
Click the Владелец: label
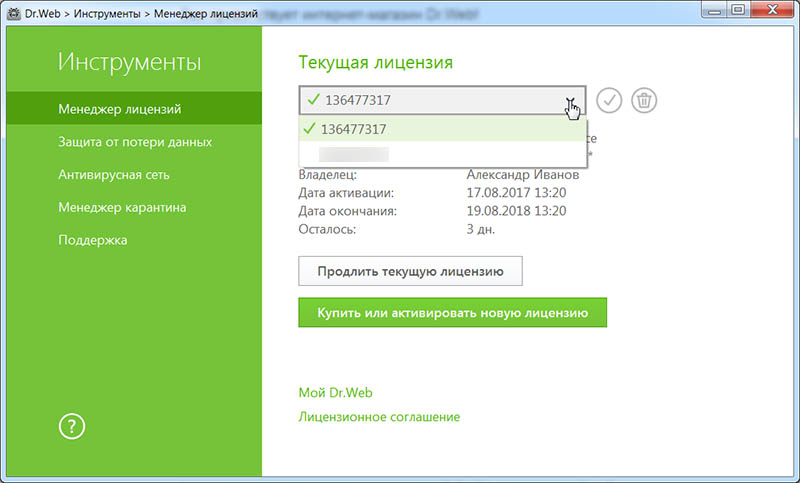coord(328,174)
